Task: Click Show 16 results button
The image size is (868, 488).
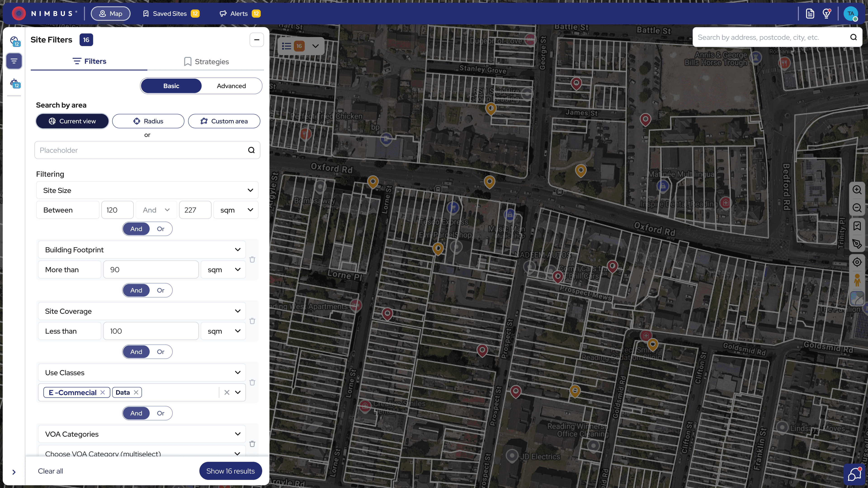Action: pyautogui.click(x=231, y=471)
